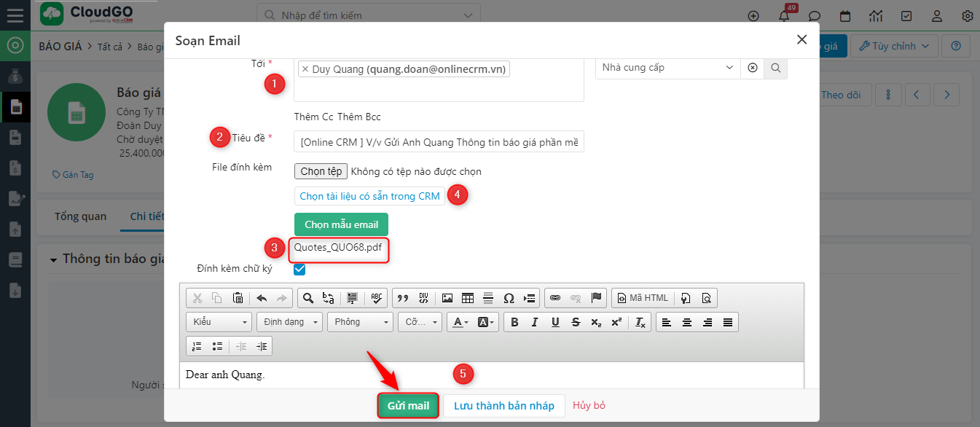This screenshot has height=427, width=980.
Task: Insert numbered list in editor
Action: point(196,346)
